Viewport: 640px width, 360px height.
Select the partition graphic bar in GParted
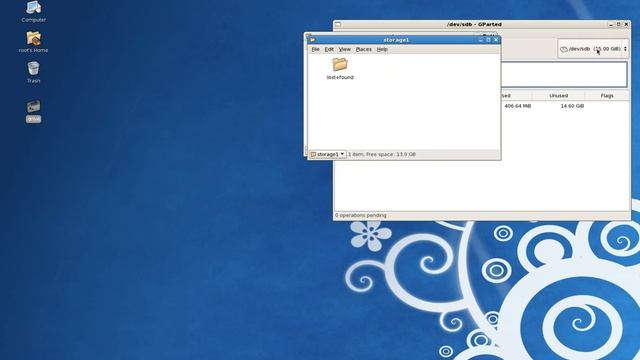(564, 74)
